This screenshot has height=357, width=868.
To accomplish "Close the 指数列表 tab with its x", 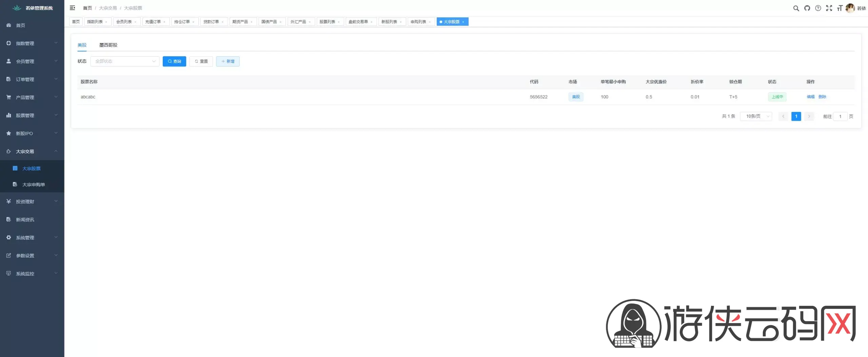I will click(x=106, y=22).
